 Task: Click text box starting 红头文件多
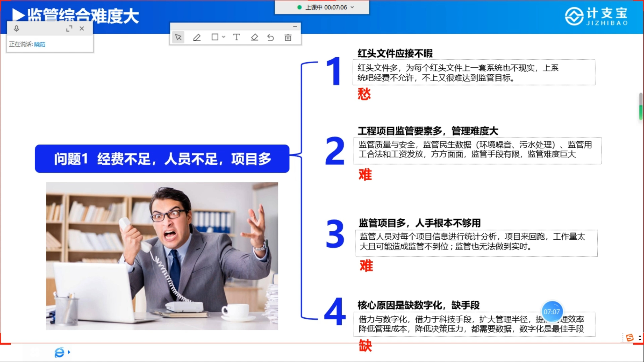[x=474, y=72]
